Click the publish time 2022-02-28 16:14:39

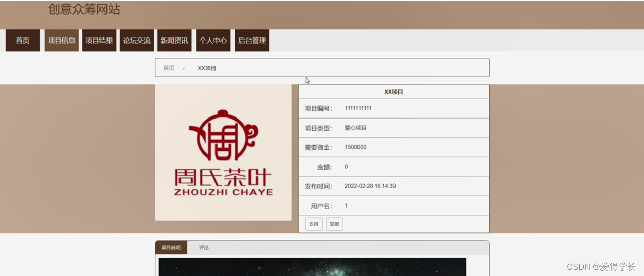(x=370, y=186)
